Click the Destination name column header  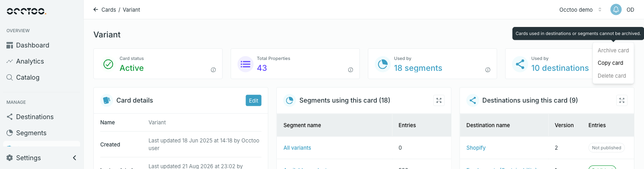(488, 125)
